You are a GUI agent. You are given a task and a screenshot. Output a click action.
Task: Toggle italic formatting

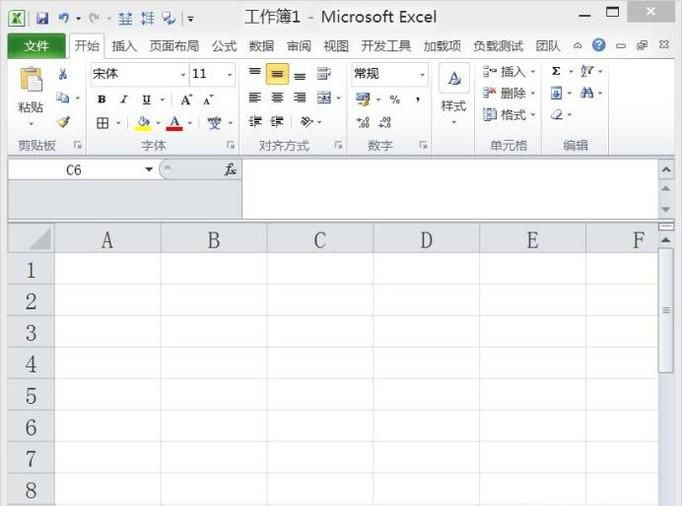124,99
